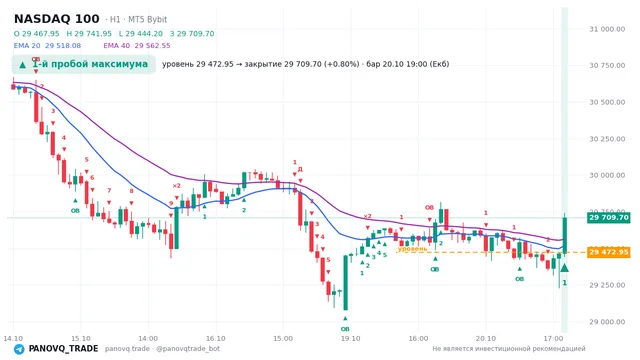Click the PANOVQ_TRADE channel name

[x=63, y=349]
